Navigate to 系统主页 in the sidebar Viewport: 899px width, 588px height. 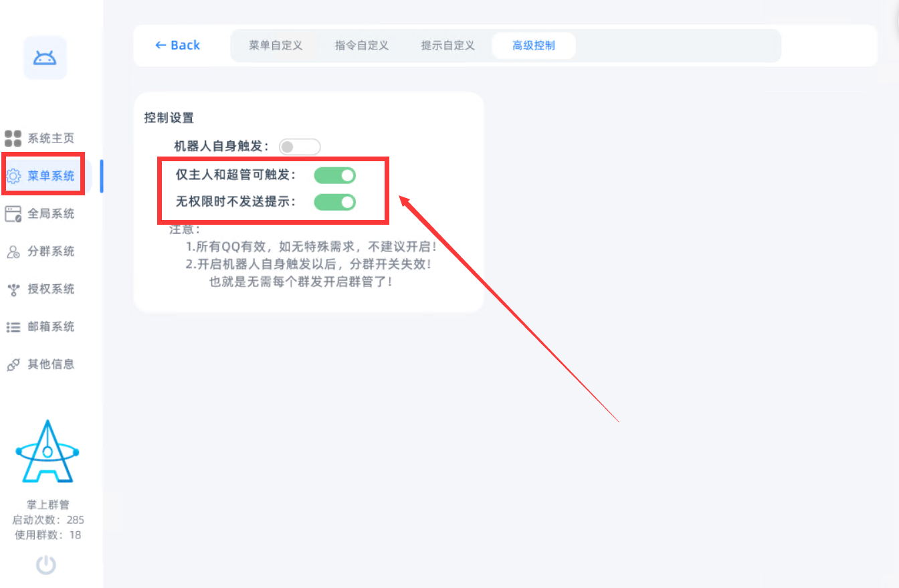tap(50, 138)
